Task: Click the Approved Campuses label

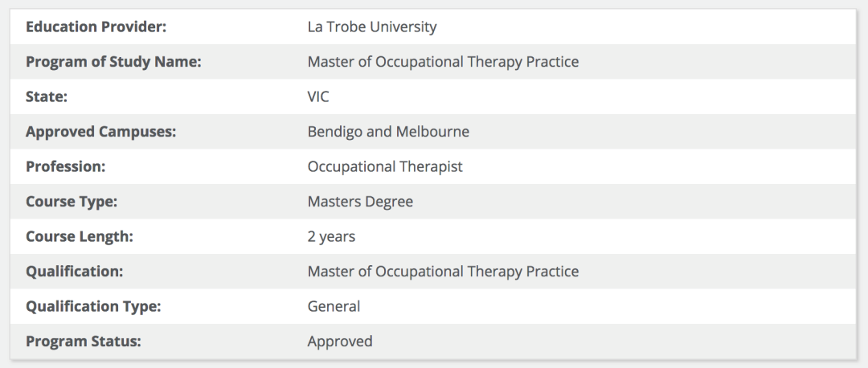Action: (x=100, y=132)
